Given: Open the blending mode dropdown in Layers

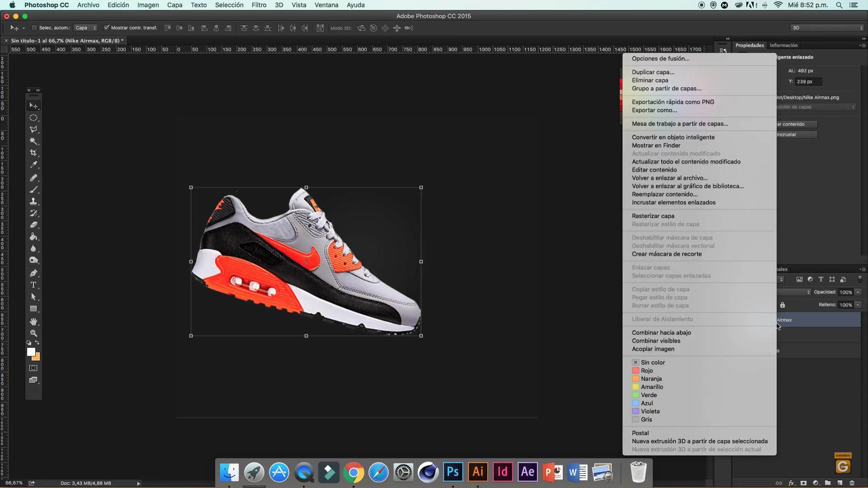Looking at the screenshot, I should (793, 292).
